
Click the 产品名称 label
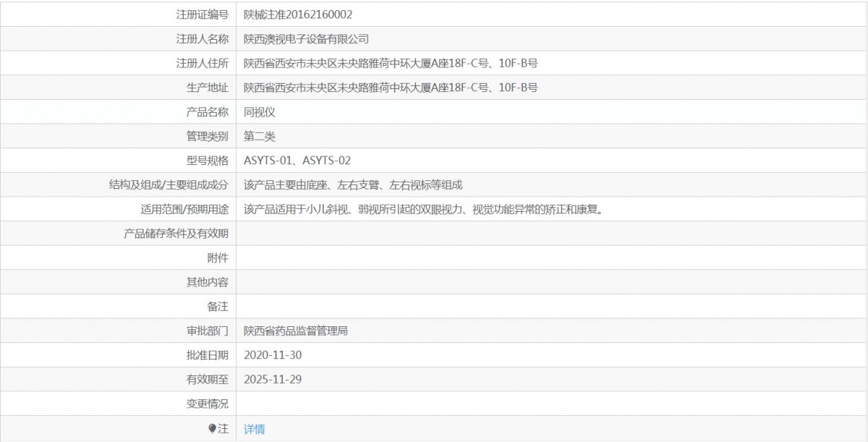tap(207, 111)
